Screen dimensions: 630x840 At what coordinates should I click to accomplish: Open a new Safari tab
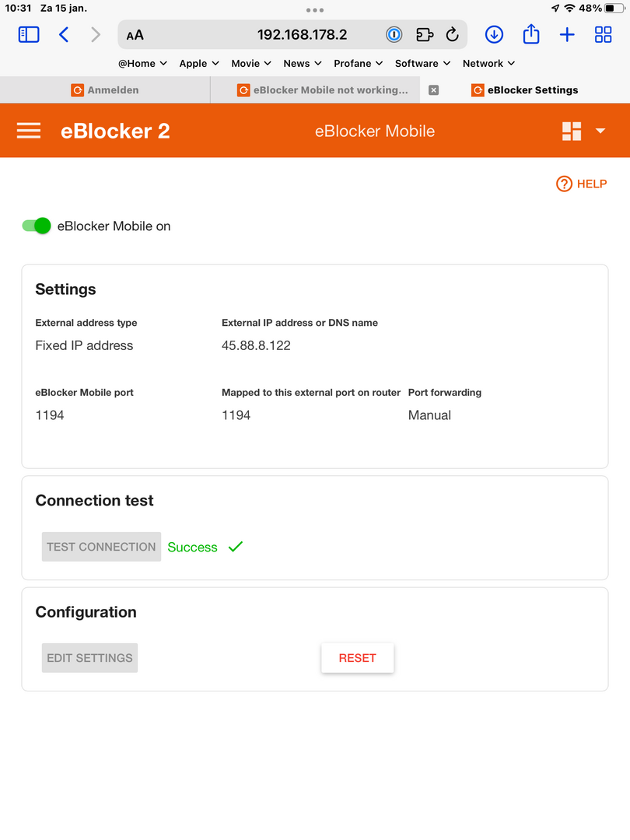pyautogui.click(x=567, y=35)
